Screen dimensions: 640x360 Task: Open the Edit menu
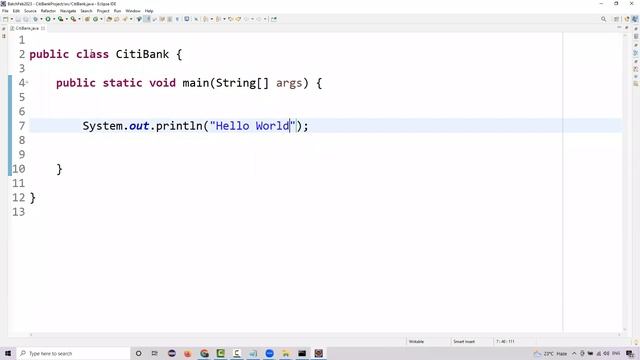click(x=16, y=11)
